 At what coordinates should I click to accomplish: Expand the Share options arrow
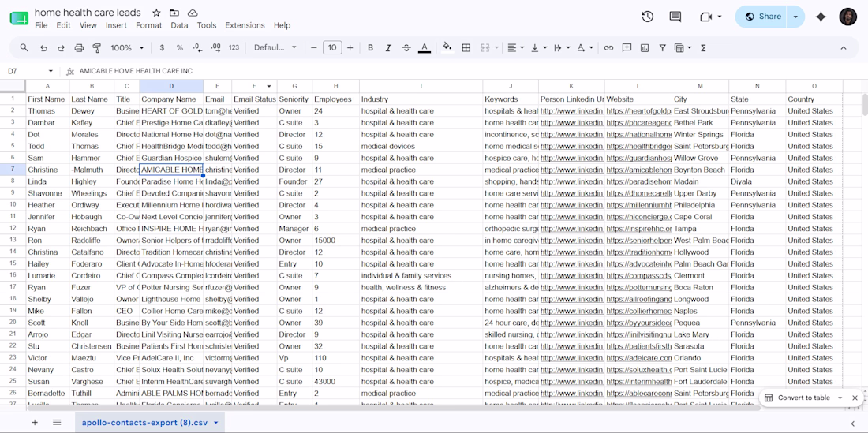796,17
